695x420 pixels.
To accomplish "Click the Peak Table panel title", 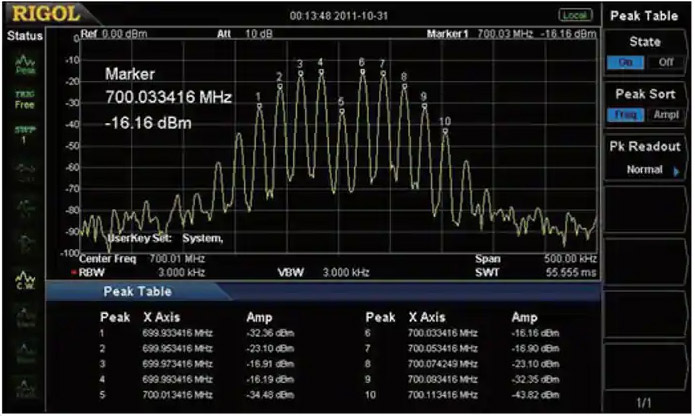I will 140,291.
